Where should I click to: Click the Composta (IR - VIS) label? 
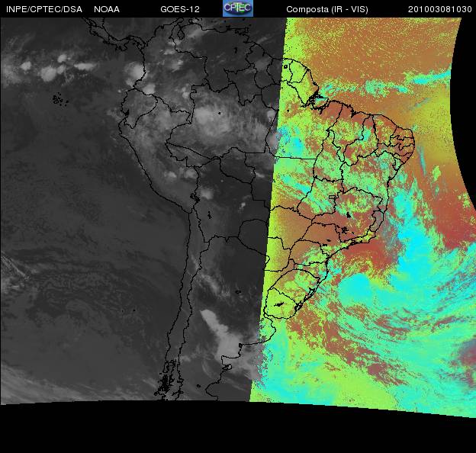pos(327,9)
